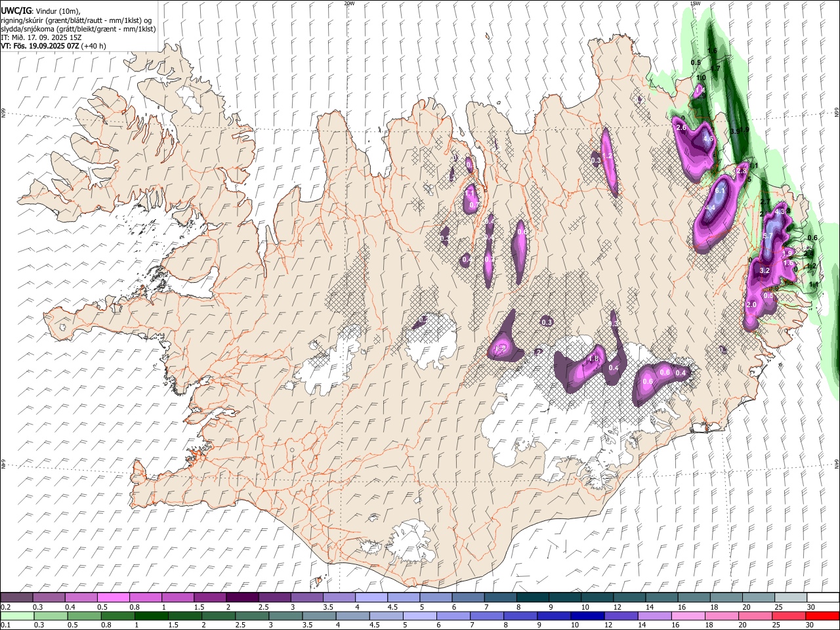The image size is (840, 630).
Task: Click the 20W longitude label
Action: 349,3
